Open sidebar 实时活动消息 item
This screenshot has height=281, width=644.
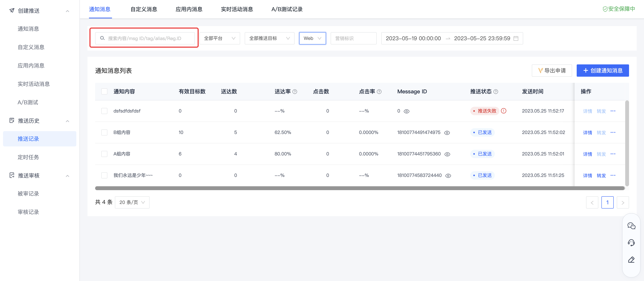coord(34,84)
